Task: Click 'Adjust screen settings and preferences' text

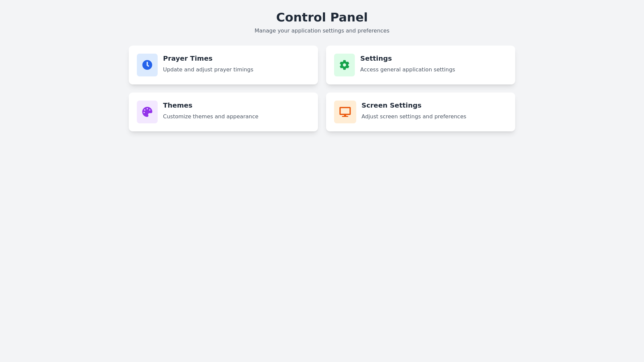Action: pyautogui.click(x=414, y=116)
